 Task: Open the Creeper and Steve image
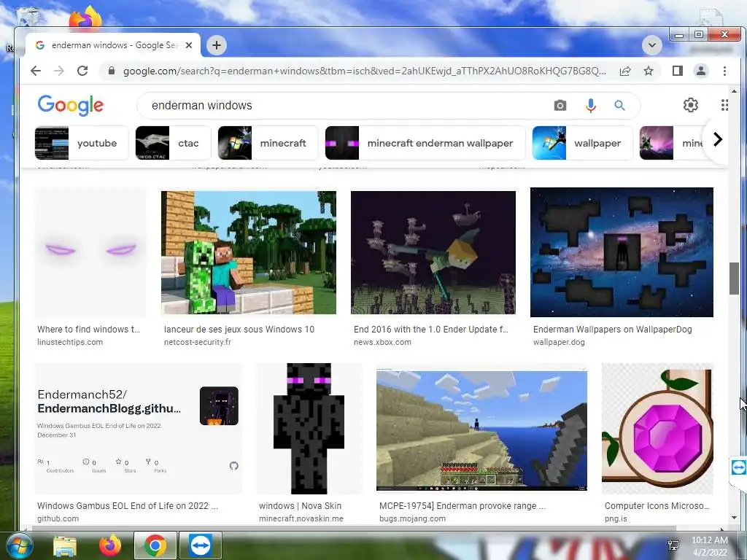(x=249, y=252)
